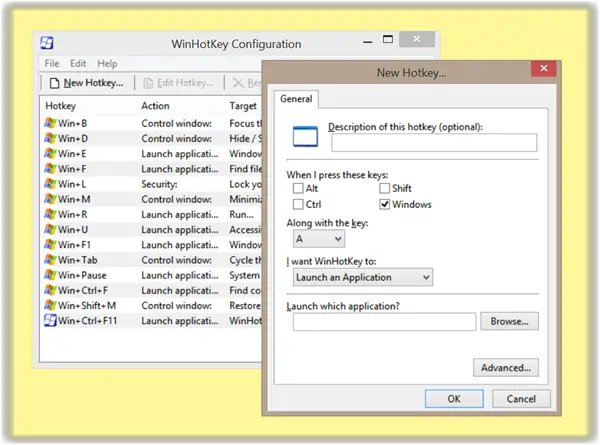Screen dimensions: 600x445
Task: Select 'Win+U' hotkey text
Action: tap(73, 230)
